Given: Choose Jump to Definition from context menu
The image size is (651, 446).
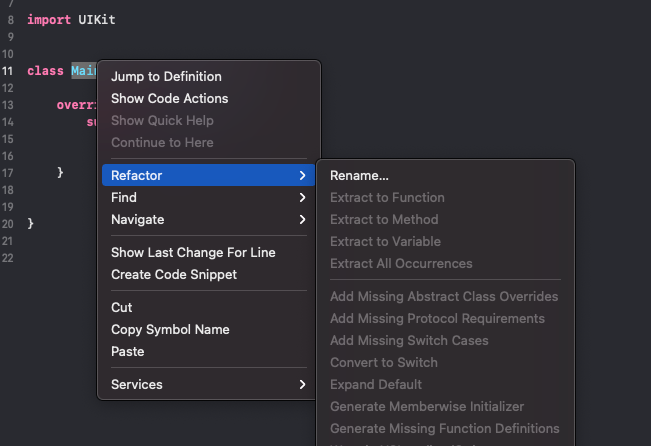Looking at the screenshot, I should tap(166, 76).
